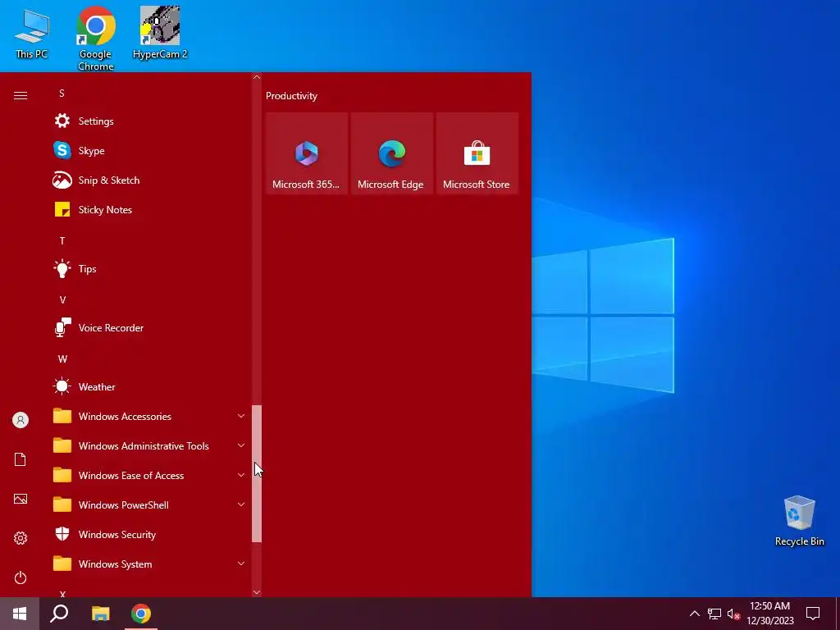Expand Windows Ease of Access chevron
The height and width of the screenshot is (630, 840).
coord(241,475)
